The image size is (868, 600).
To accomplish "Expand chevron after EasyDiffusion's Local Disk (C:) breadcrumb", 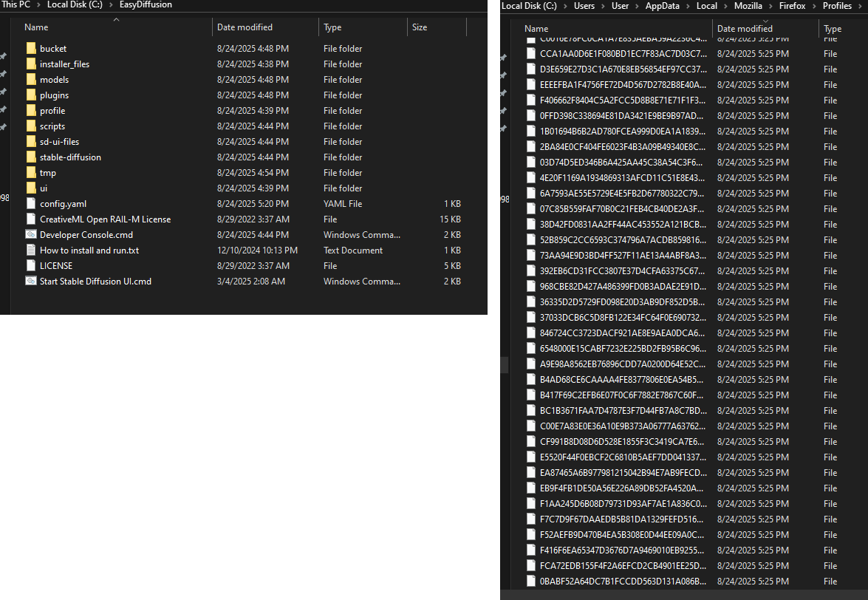I will (x=111, y=4).
